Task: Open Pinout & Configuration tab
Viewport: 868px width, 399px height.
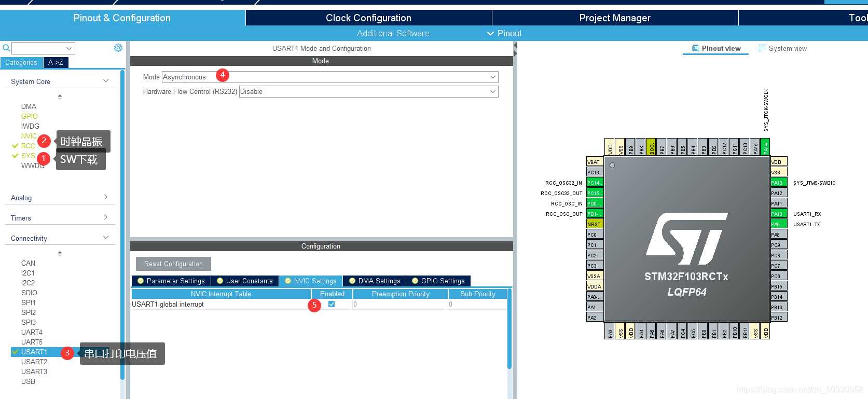Action: (122, 18)
